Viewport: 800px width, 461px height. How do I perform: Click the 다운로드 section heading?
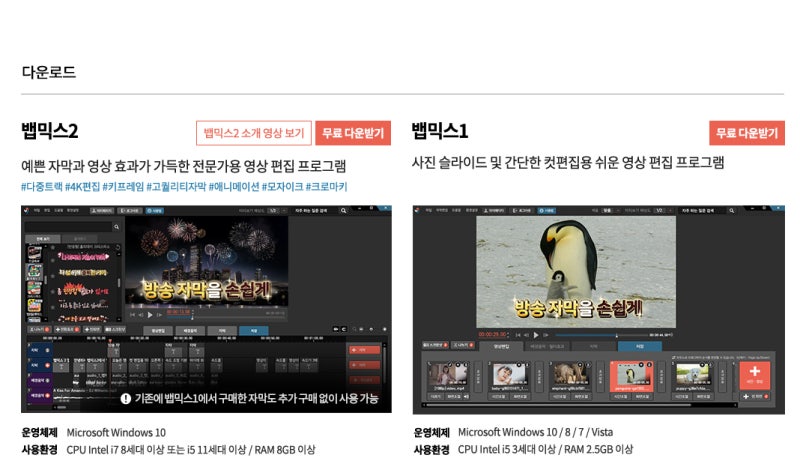(48, 72)
